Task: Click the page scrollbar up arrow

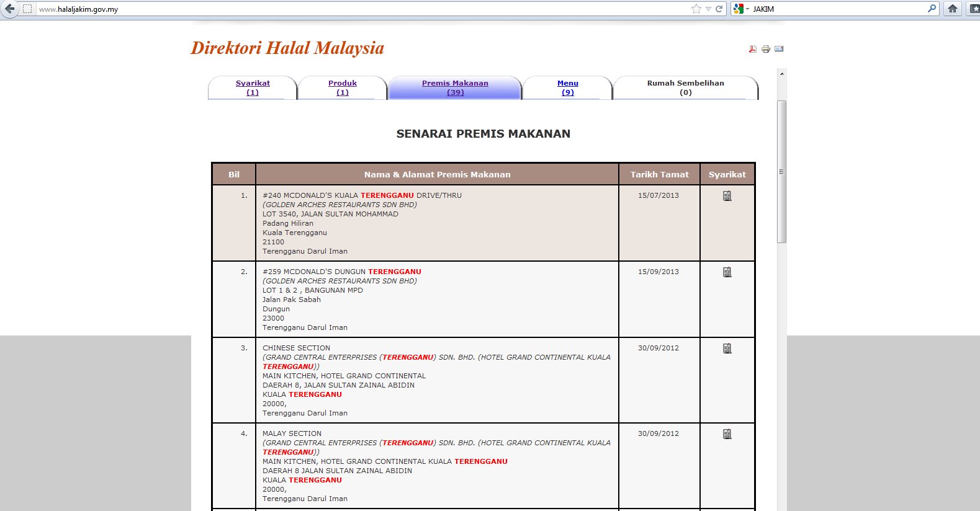Action: 782,74
